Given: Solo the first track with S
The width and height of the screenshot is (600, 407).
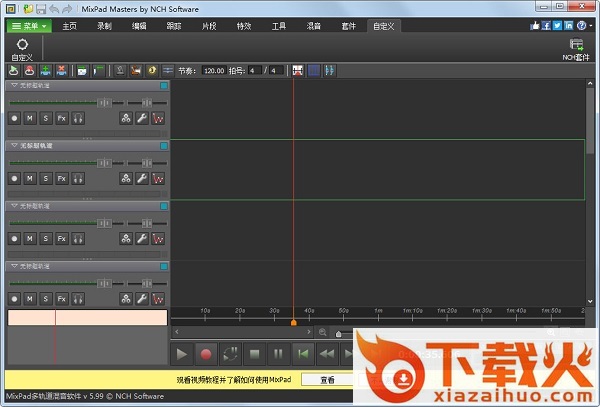Looking at the screenshot, I should [46, 118].
